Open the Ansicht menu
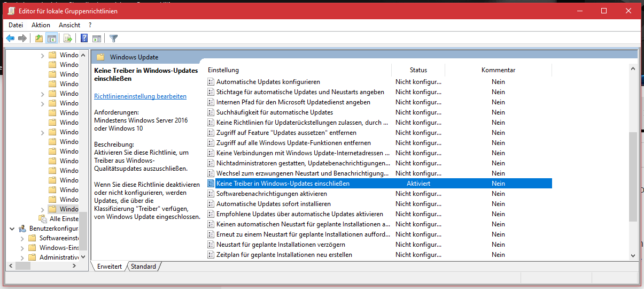 click(x=69, y=25)
